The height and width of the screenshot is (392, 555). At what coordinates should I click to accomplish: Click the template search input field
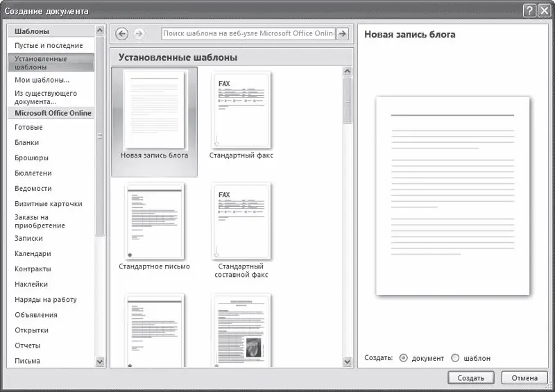coord(248,33)
